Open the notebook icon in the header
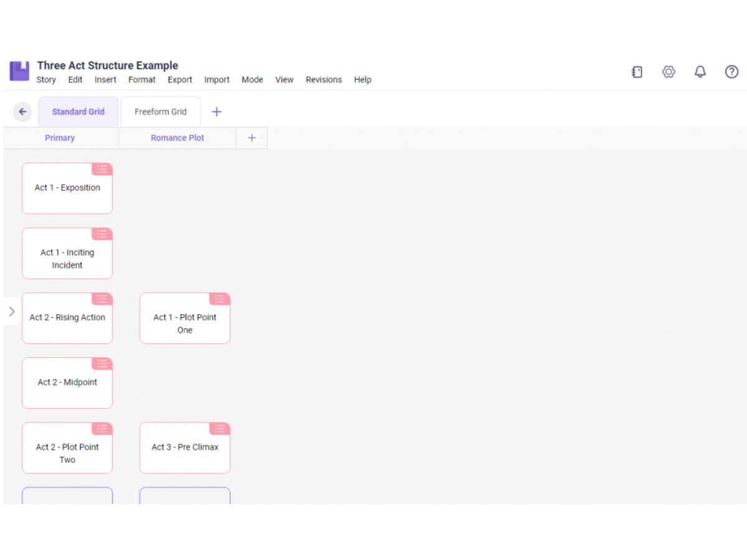 (637, 72)
